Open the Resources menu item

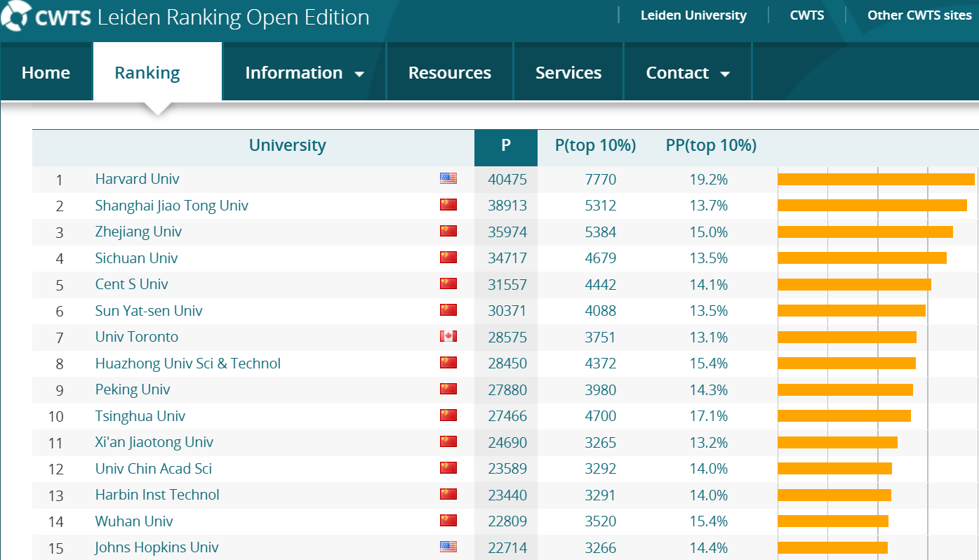click(x=449, y=73)
